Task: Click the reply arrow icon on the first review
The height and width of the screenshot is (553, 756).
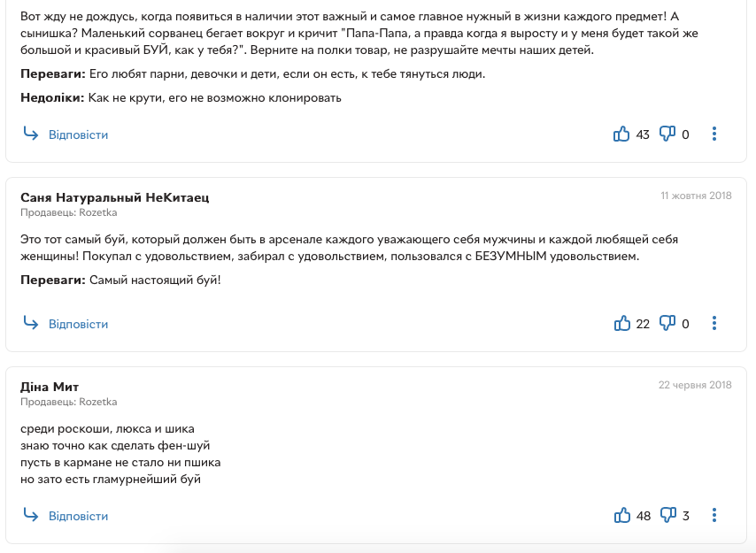Action: (x=31, y=134)
